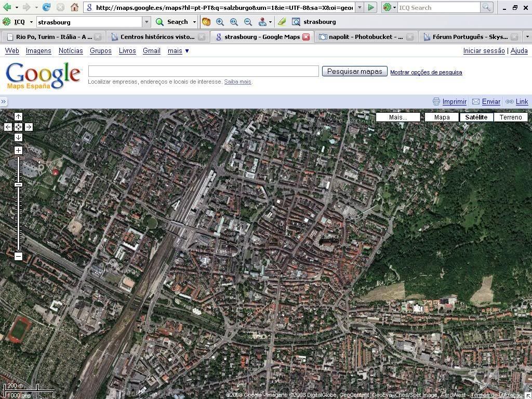Viewport: 532px width, 399px height.
Task: Open the Imprimir link
Action: [454, 102]
